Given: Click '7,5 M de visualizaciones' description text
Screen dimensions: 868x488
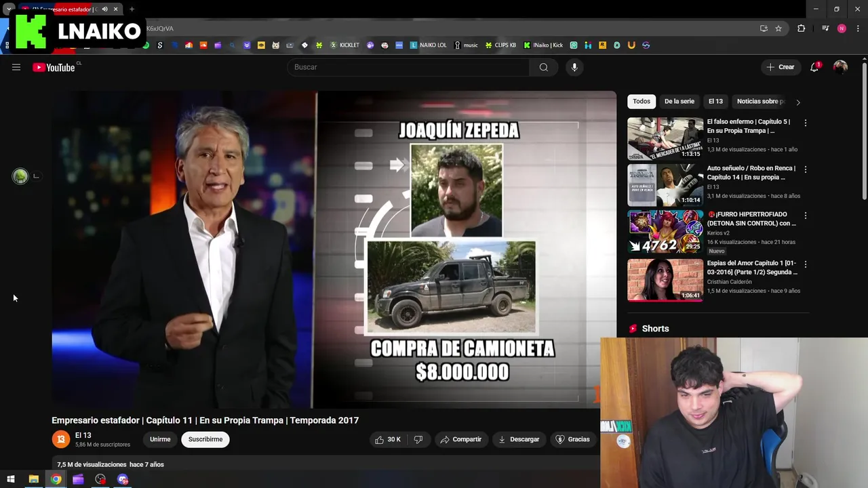Looking at the screenshot, I should click(92, 464).
